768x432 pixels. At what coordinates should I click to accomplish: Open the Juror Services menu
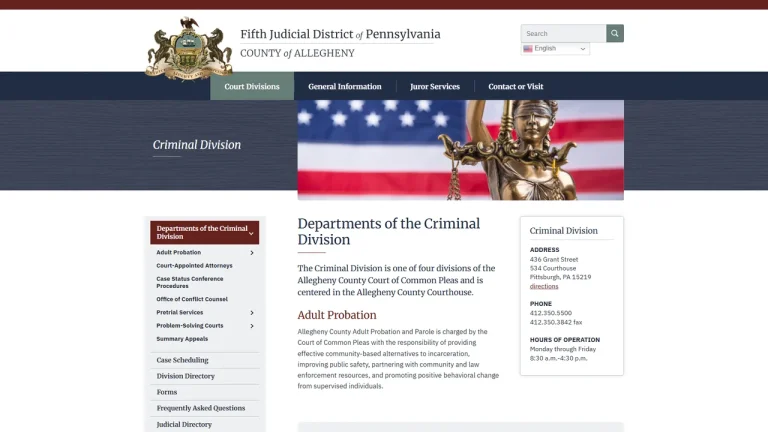pos(435,86)
